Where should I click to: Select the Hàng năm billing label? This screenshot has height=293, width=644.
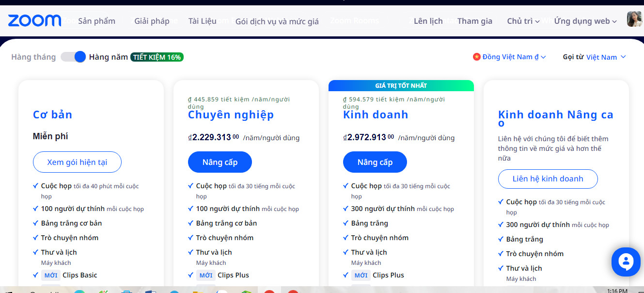(x=109, y=57)
